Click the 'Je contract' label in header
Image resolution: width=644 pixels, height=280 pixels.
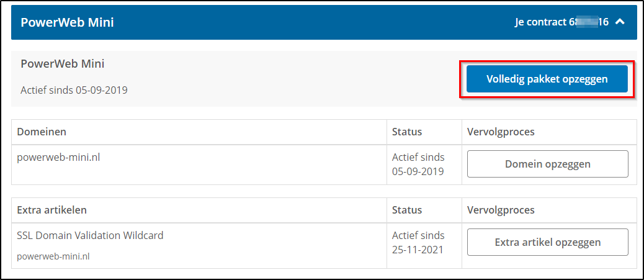tap(540, 22)
